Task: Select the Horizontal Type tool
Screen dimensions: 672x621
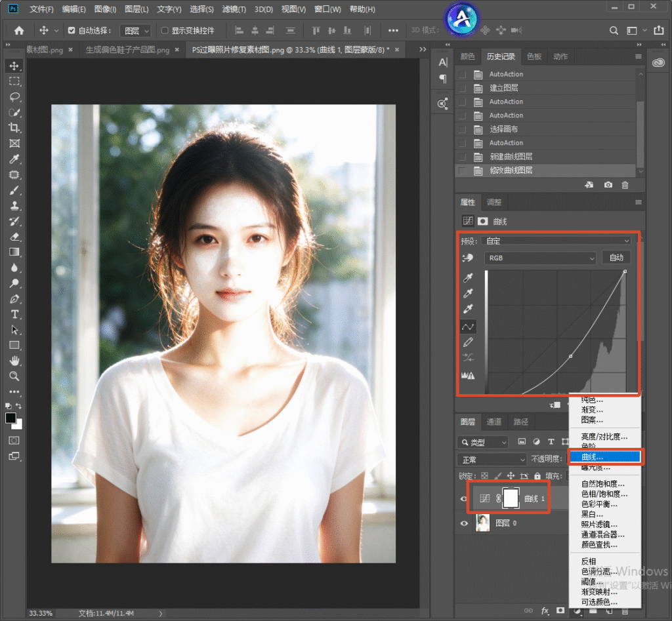Action: coord(14,314)
